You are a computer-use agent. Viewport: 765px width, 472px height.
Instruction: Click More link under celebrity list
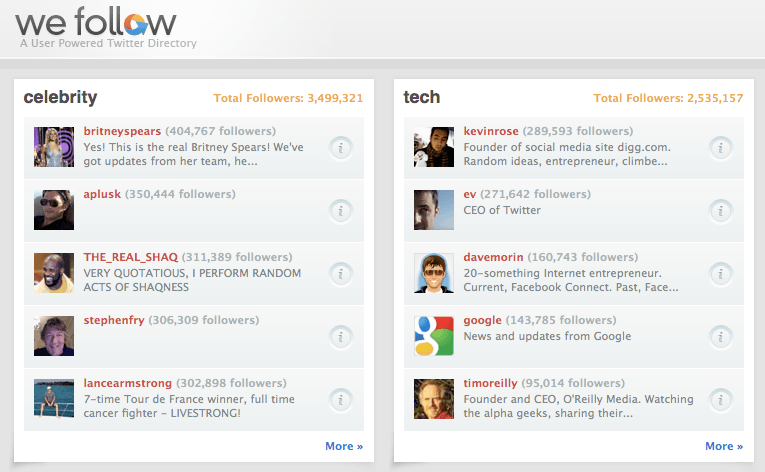[x=344, y=446]
